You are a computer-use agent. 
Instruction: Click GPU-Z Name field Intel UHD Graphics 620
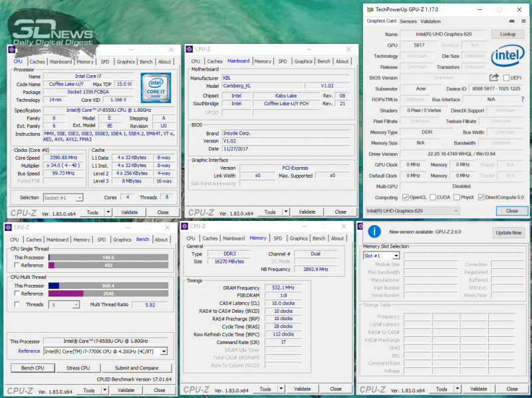[444, 34]
